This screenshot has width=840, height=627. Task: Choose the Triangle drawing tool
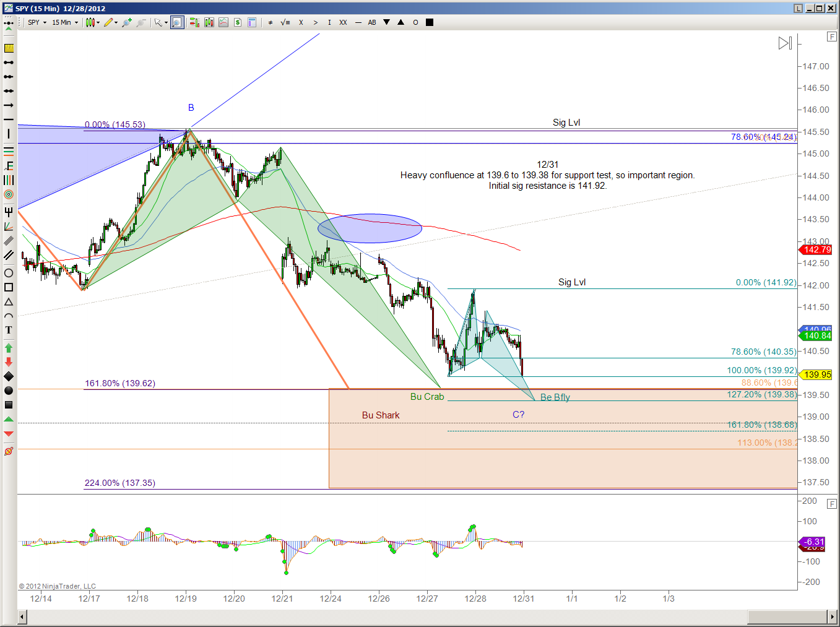coord(9,302)
